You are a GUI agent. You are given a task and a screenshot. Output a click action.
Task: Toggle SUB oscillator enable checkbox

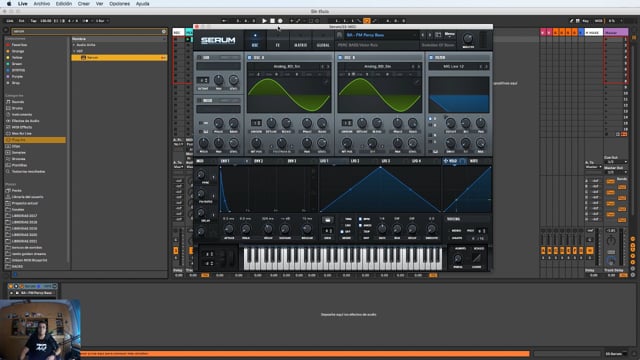point(199,58)
